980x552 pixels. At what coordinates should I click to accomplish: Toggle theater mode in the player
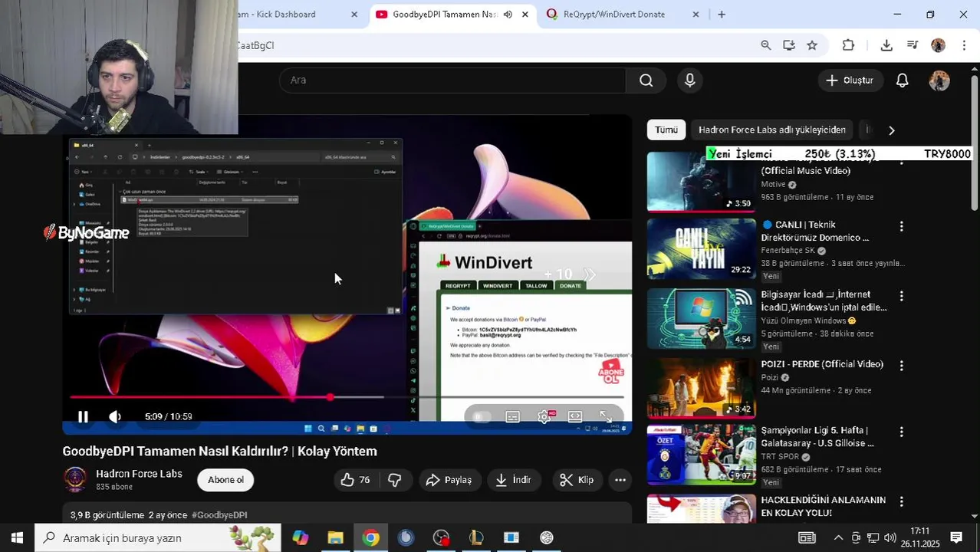[574, 416]
